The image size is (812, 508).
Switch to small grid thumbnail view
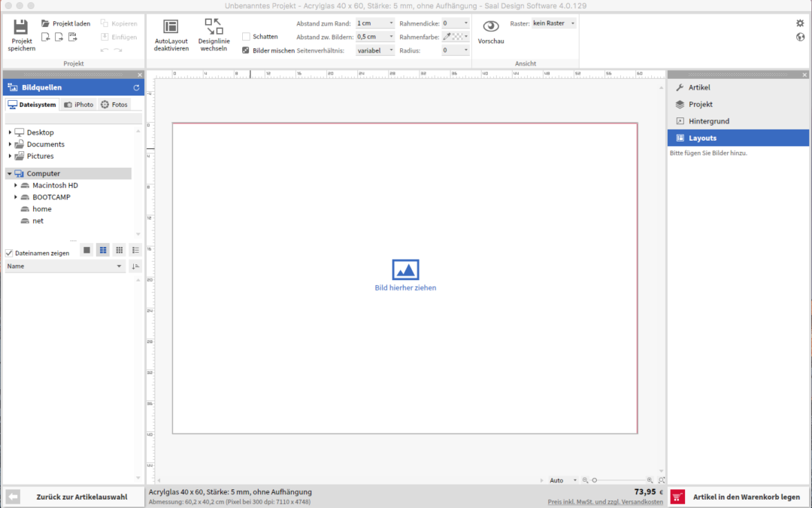pyautogui.click(x=119, y=251)
